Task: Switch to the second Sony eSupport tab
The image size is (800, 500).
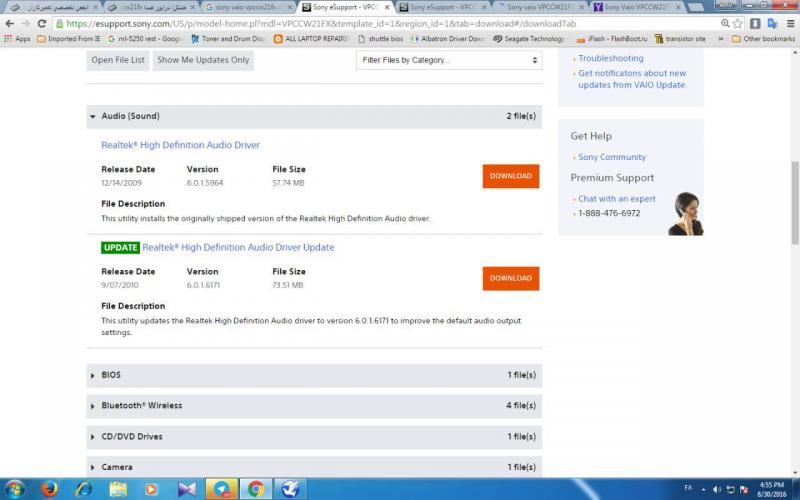Action: point(442,7)
